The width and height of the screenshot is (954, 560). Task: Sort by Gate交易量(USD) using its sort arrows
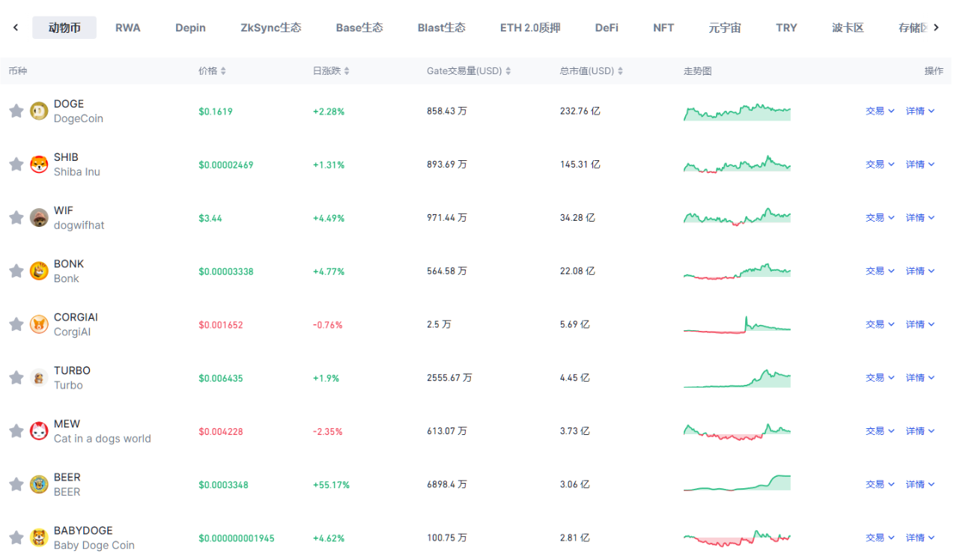508,71
